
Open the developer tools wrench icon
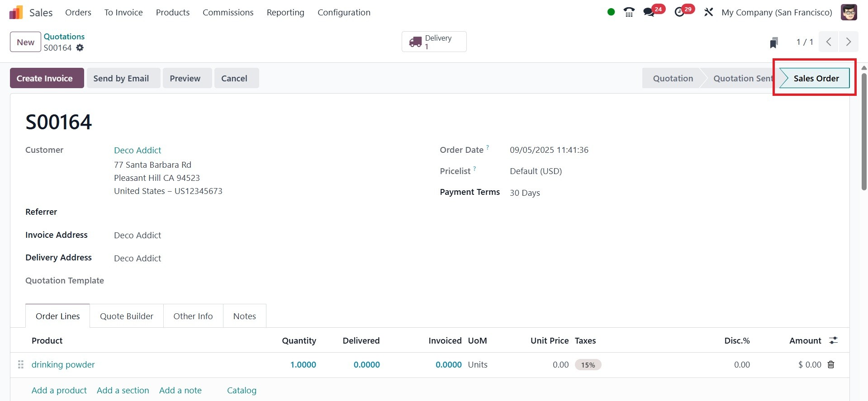(x=708, y=12)
